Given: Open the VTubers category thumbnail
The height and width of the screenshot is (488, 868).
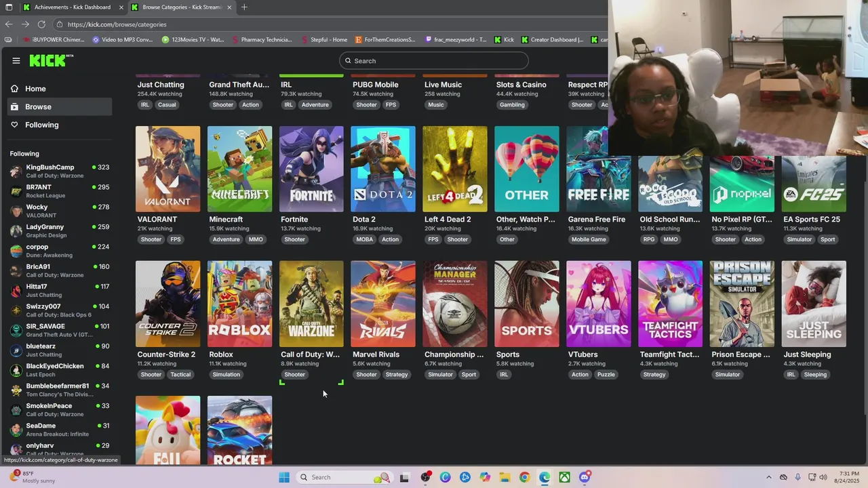Looking at the screenshot, I should click(599, 304).
